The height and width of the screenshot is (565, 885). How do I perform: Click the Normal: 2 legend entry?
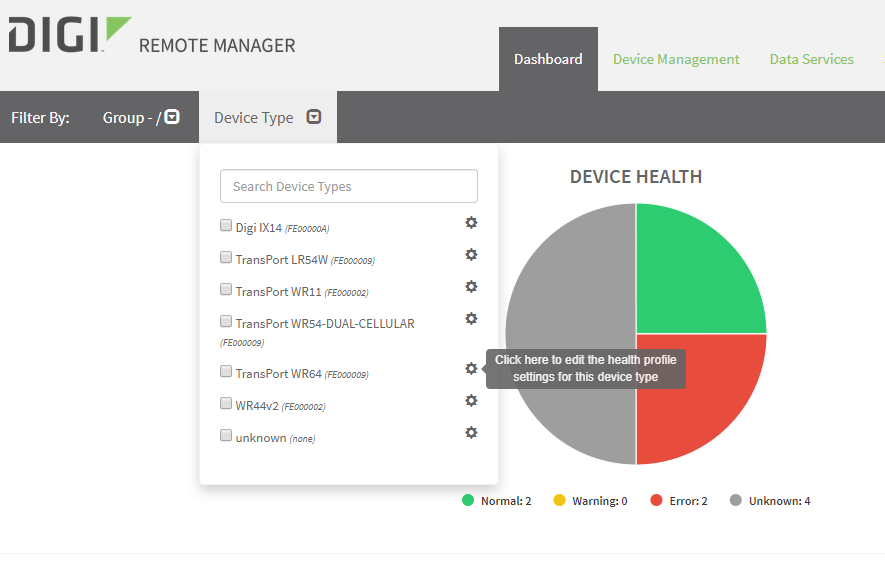pos(497,501)
